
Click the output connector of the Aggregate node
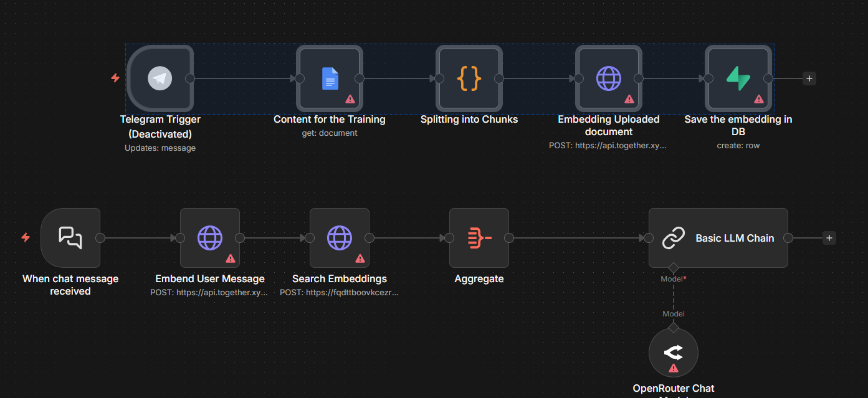(508, 237)
